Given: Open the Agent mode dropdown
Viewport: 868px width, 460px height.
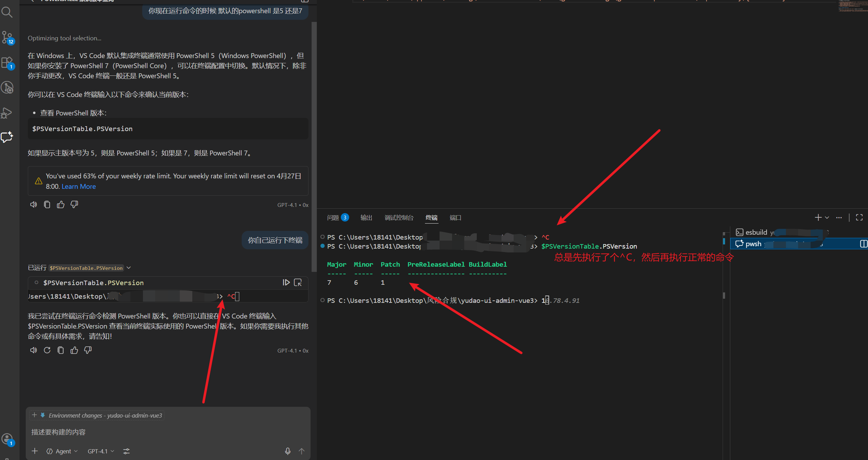Looking at the screenshot, I should (62, 451).
